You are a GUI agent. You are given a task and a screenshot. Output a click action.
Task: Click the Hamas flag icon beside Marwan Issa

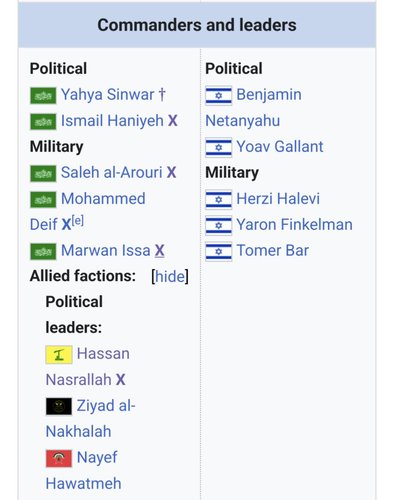click(43, 252)
